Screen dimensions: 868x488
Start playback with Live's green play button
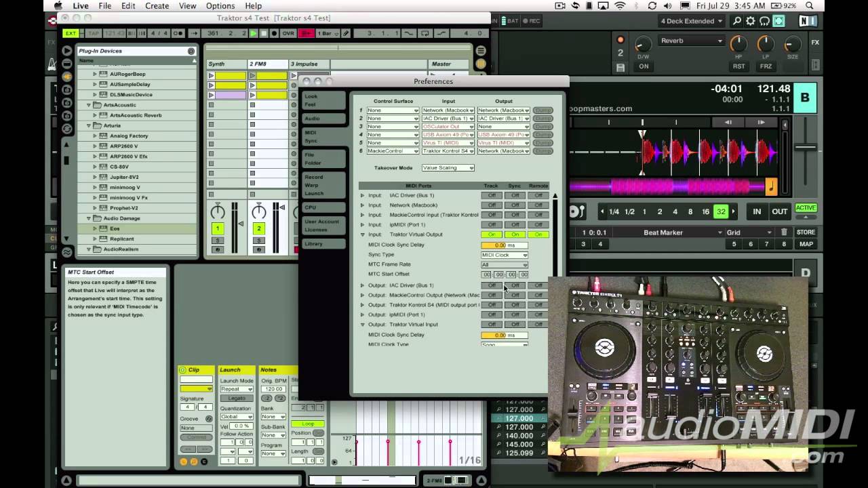coord(254,33)
